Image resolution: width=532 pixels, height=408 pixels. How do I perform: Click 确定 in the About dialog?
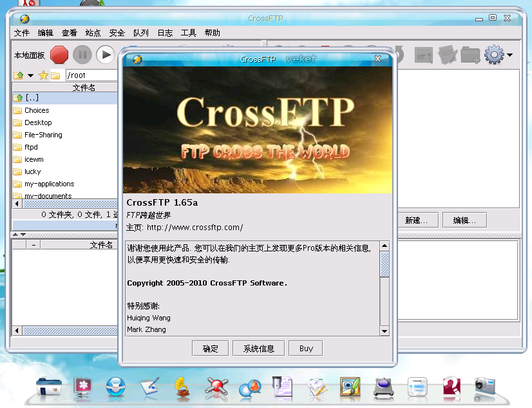click(x=211, y=349)
